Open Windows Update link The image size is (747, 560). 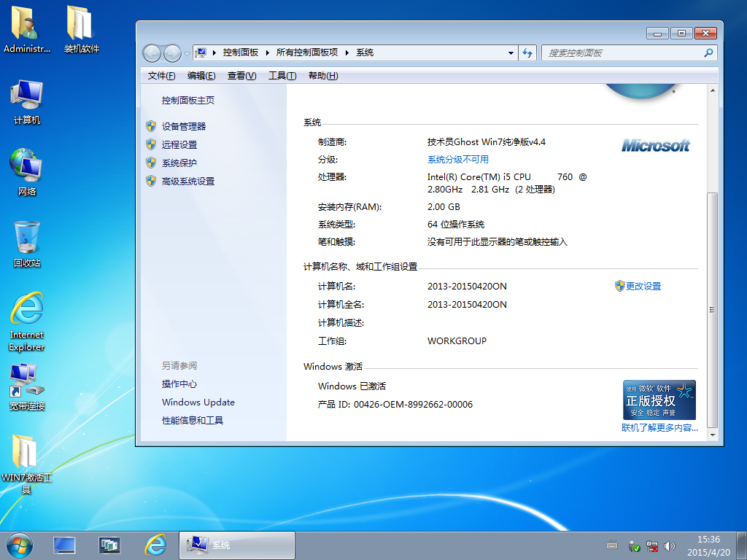coord(198,402)
